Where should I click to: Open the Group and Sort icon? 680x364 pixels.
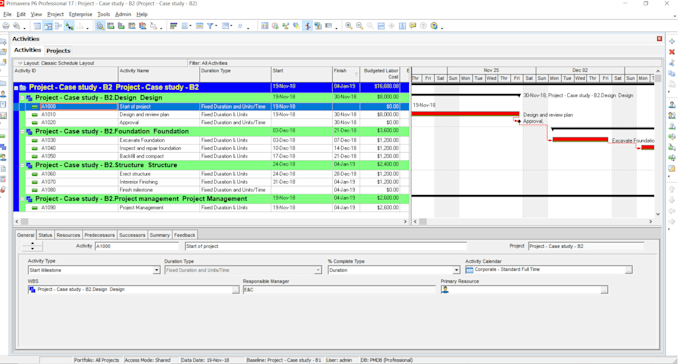coord(226,26)
